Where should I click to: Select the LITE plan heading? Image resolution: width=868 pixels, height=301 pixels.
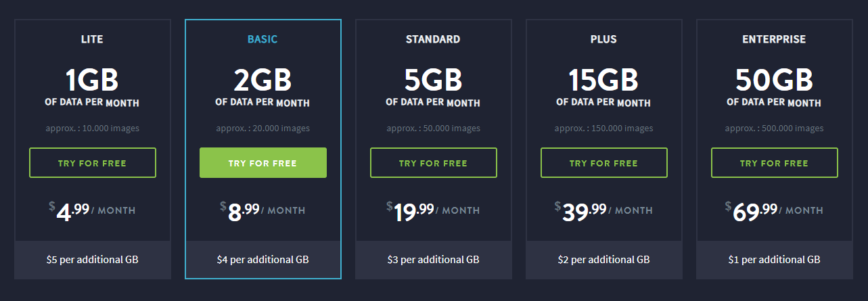point(93,39)
